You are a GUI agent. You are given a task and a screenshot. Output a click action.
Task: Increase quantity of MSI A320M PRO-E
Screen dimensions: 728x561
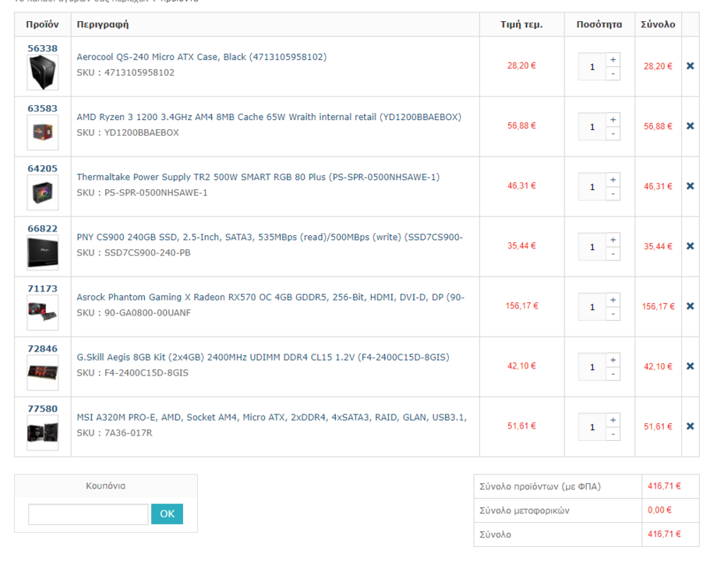click(613, 420)
